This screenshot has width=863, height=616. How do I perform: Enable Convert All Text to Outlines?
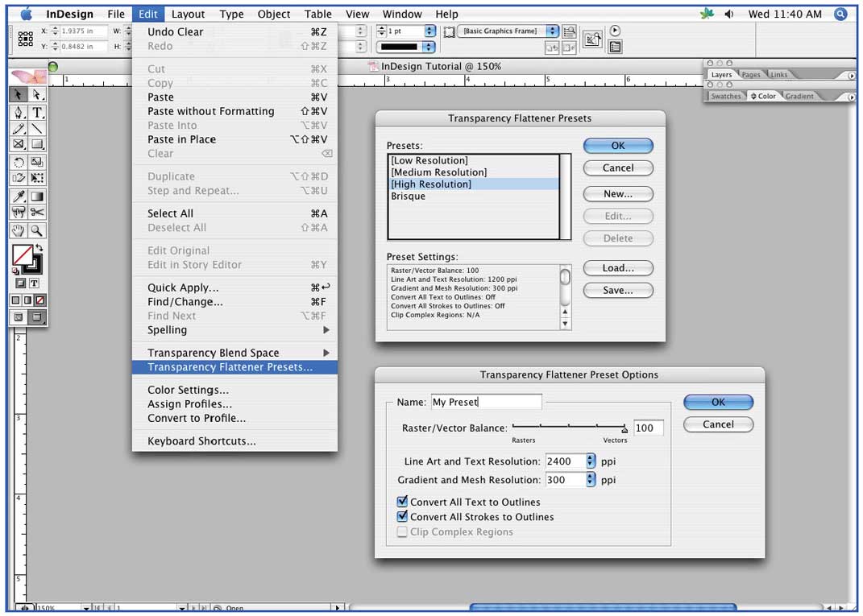tap(401, 502)
